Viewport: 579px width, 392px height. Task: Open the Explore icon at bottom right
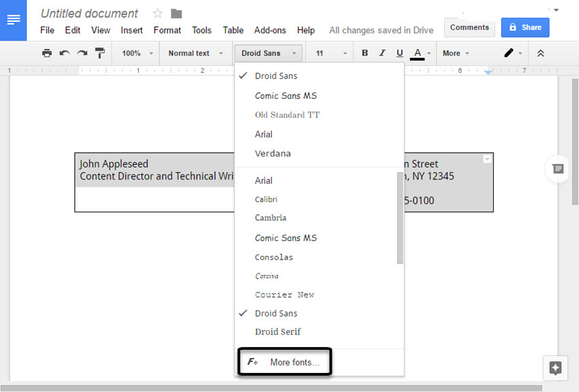click(555, 367)
